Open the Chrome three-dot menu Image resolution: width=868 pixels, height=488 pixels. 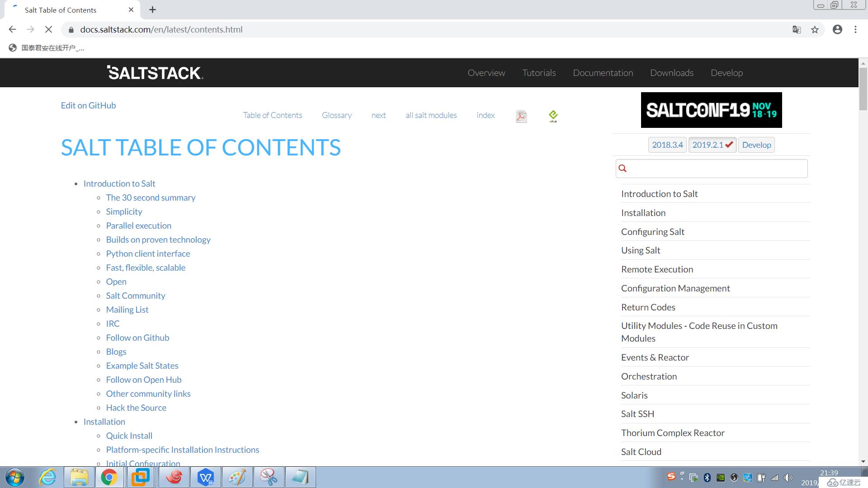click(855, 29)
